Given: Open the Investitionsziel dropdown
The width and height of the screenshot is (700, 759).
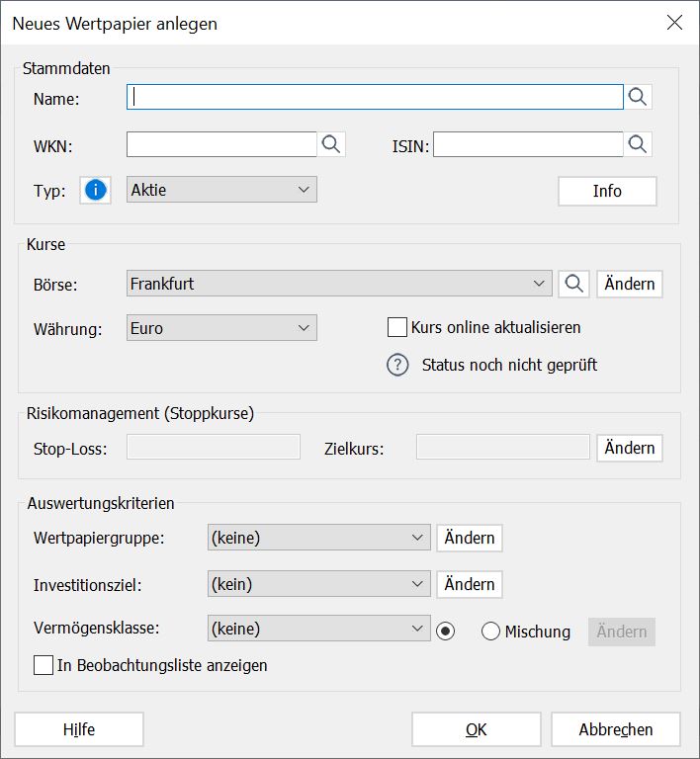Looking at the screenshot, I should pos(319,584).
